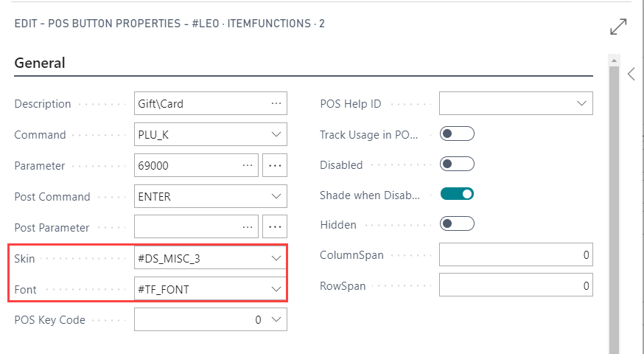The image size is (644, 354).
Task: Expand the Skin dropdown list
Action: tap(276, 258)
